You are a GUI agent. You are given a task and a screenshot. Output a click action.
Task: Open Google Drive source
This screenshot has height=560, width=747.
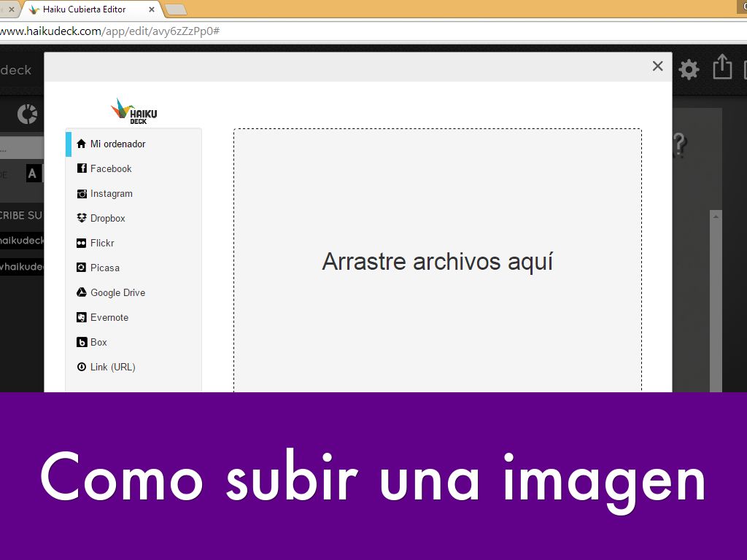point(117,293)
